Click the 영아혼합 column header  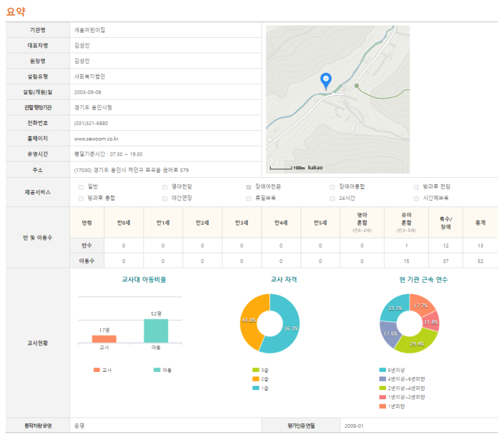click(362, 222)
